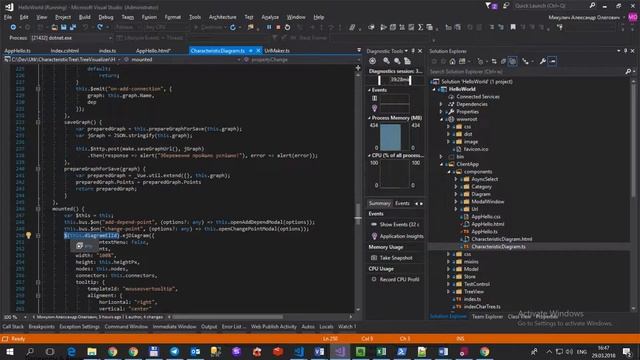Open Outlook from the taskbar
The width and height of the screenshot is (640, 360).
point(195,351)
